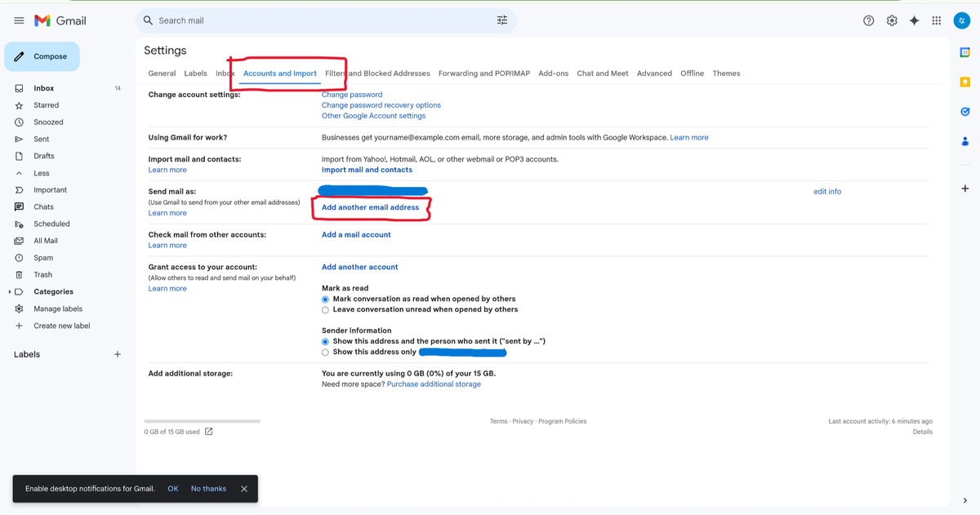The width and height of the screenshot is (980, 515).
Task: Click OK on notifications banner
Action: (173, 489)
